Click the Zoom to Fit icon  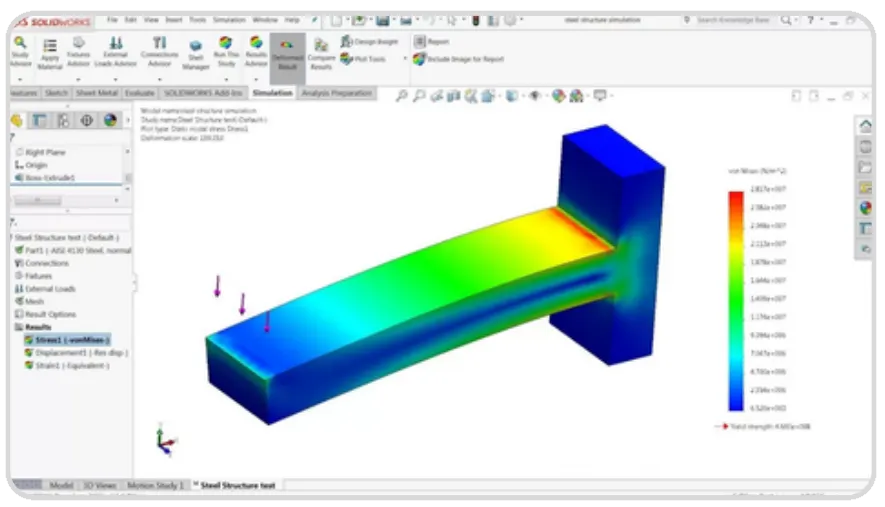click(401, 96)
